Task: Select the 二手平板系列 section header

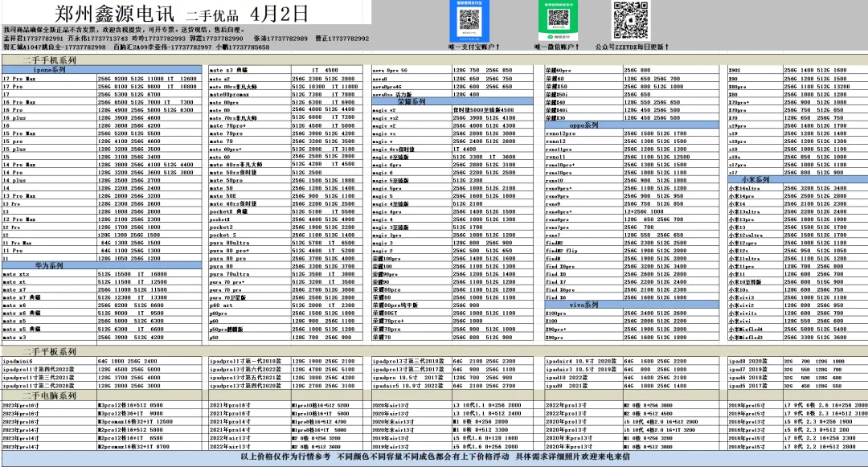Action: pos(49,351)
